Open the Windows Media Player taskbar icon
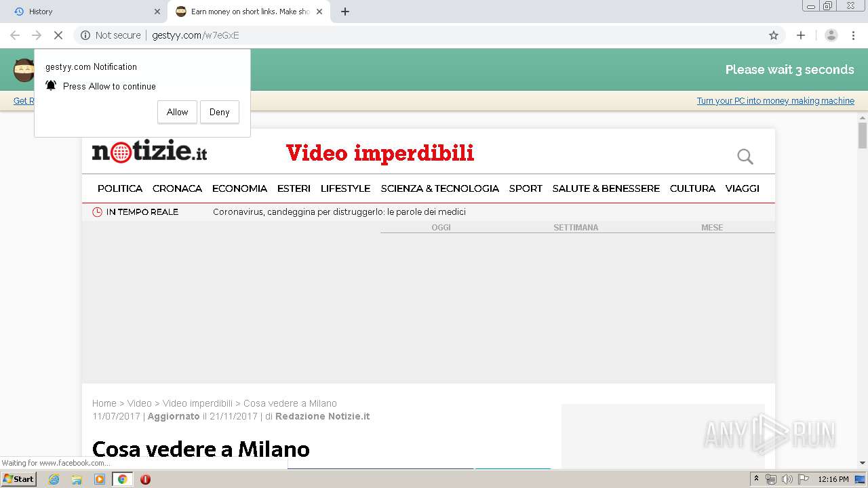The height and width of the screenshot is (488, 868). (x=100, y=479)
